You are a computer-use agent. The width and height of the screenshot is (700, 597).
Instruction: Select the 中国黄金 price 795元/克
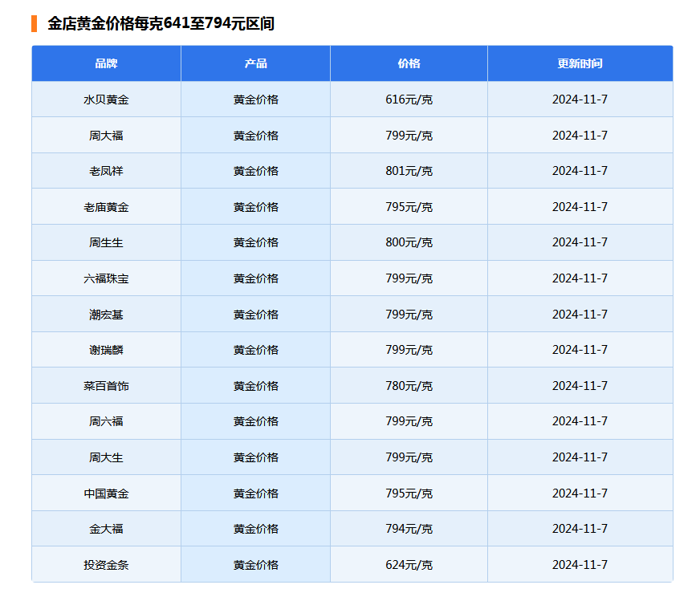[408, 493]
